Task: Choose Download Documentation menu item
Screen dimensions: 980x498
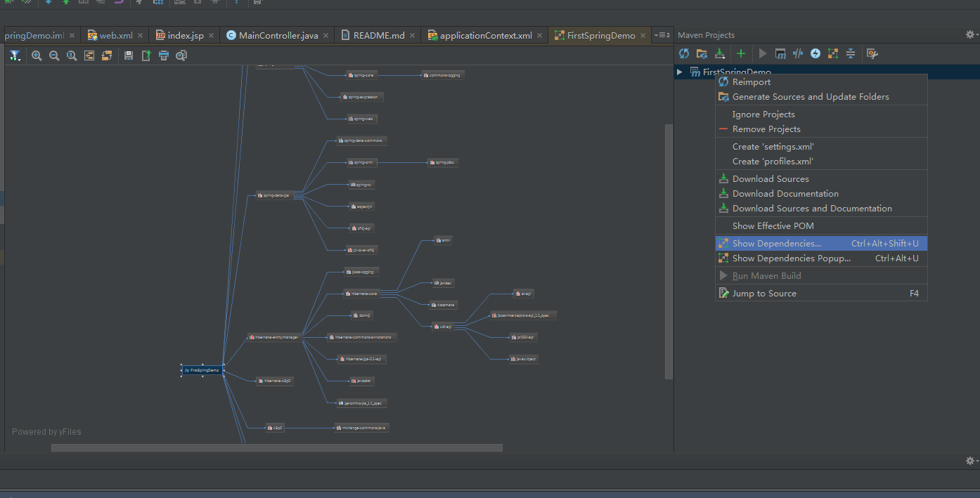Action: pos(821,193)
